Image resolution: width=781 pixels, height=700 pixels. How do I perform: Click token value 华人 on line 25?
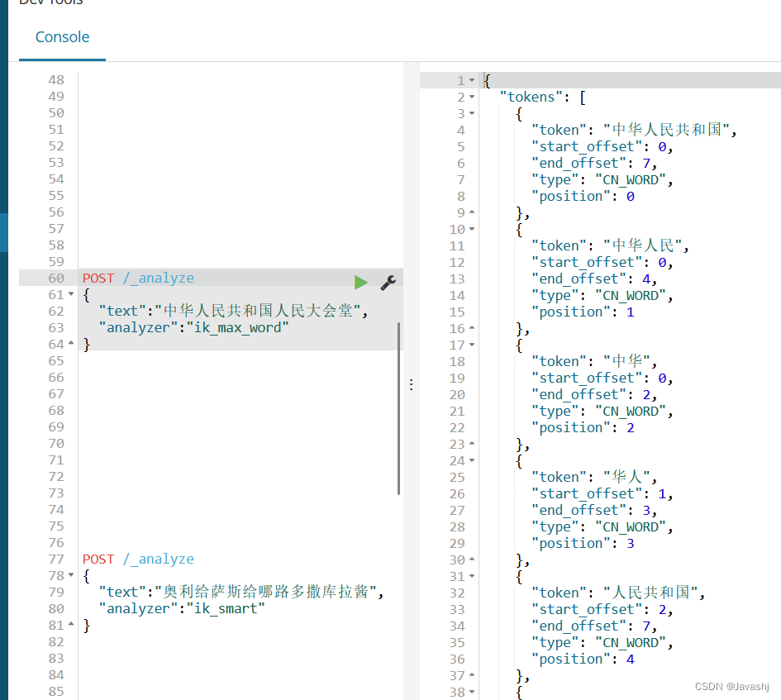tap(626, 477)
